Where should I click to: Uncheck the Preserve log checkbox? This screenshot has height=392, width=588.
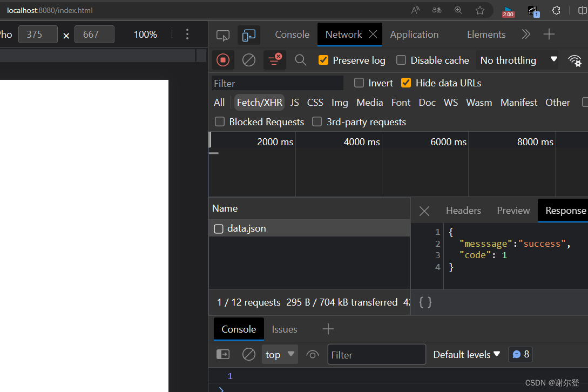coord(323,60)
